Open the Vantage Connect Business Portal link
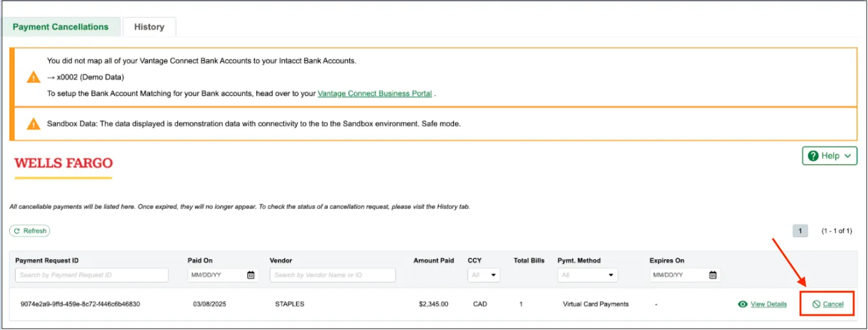The height and width of the screenshot is (330, 868). 375,93
